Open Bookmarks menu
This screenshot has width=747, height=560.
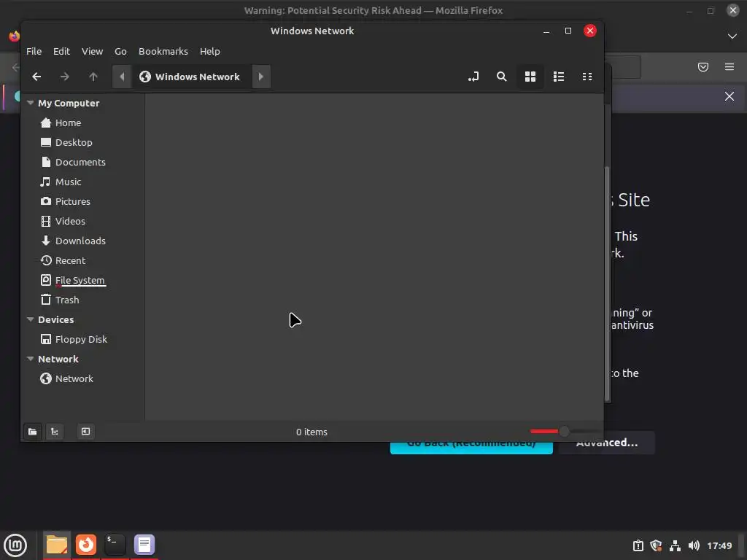click(163, 52)
